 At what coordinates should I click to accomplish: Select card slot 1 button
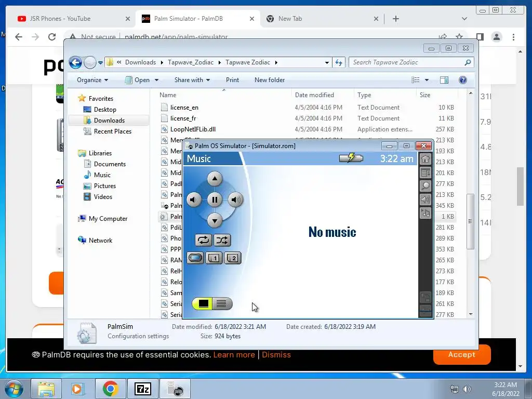click(x=214, y=258)
